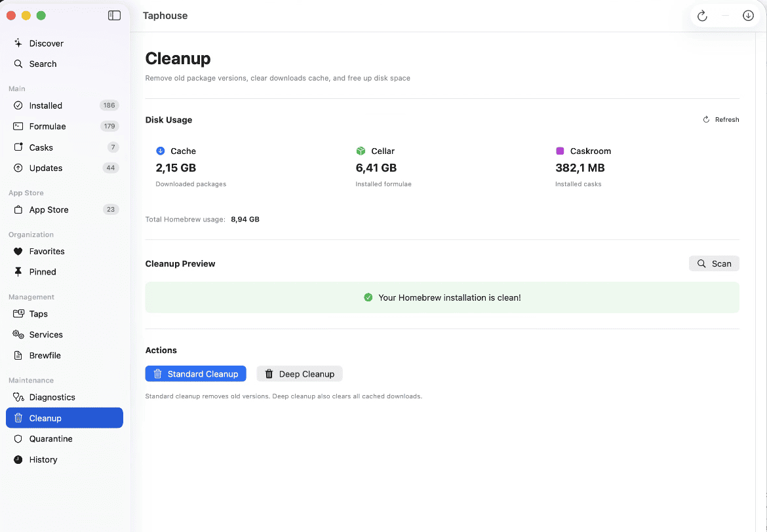
Task: Go to Search in sidebar
Action: (43, 64)
